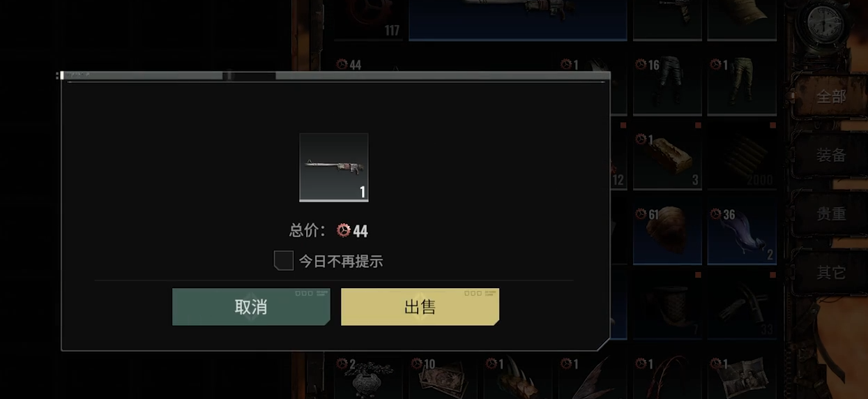
Task: Select the rifle item thumbnail in the dialog
Action: (333, 167)
